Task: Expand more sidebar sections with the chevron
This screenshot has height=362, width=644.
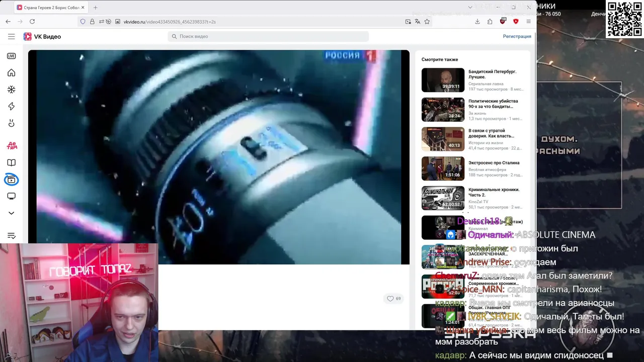Action: point(11,213)
